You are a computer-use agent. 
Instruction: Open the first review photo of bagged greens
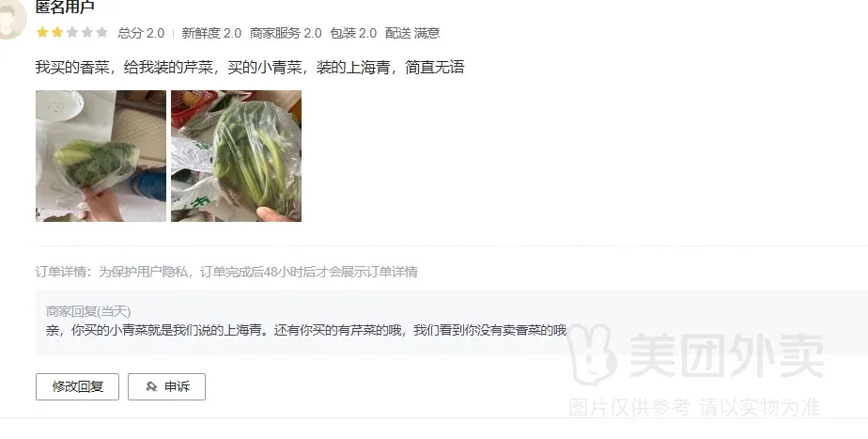pos(101,156)
